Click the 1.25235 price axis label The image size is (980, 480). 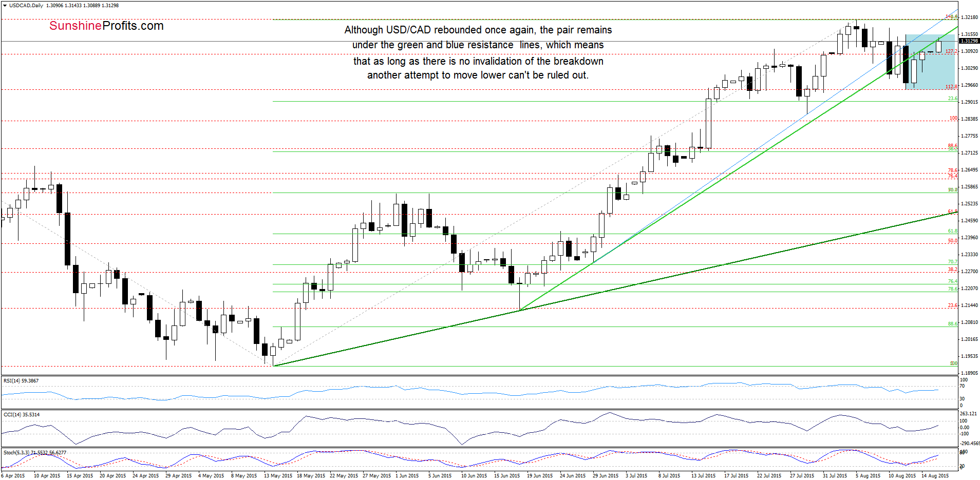point(970,204)
